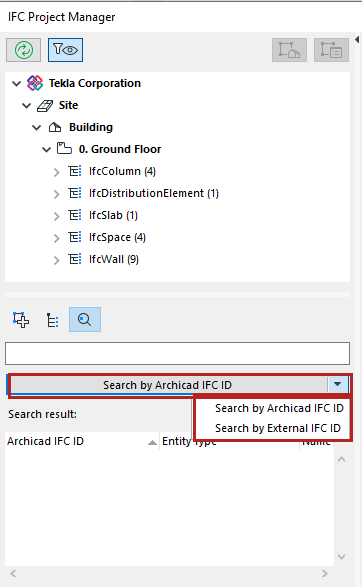Choose Search by External IFC ID menu entry
362x587 pixels.
coord(278,428)
